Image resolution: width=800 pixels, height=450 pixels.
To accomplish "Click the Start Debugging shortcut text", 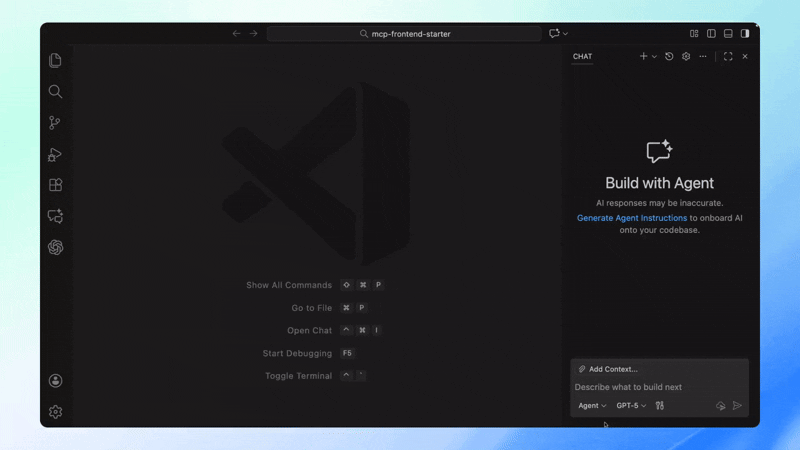I will [x=297, y=353].
